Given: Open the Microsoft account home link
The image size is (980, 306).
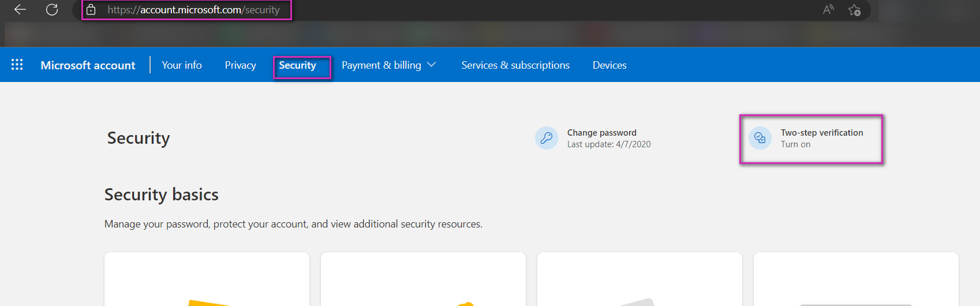Looking at the screenshot, I should 88,65.
